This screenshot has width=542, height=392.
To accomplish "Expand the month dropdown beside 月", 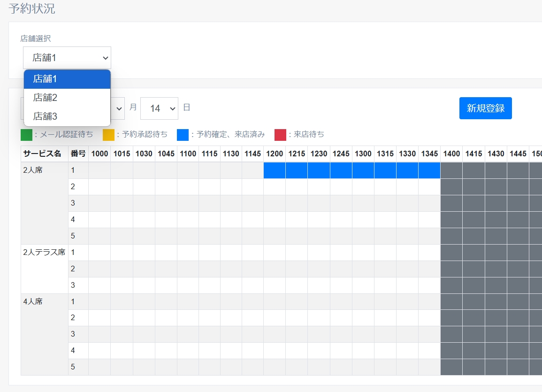I will [118, 108].
